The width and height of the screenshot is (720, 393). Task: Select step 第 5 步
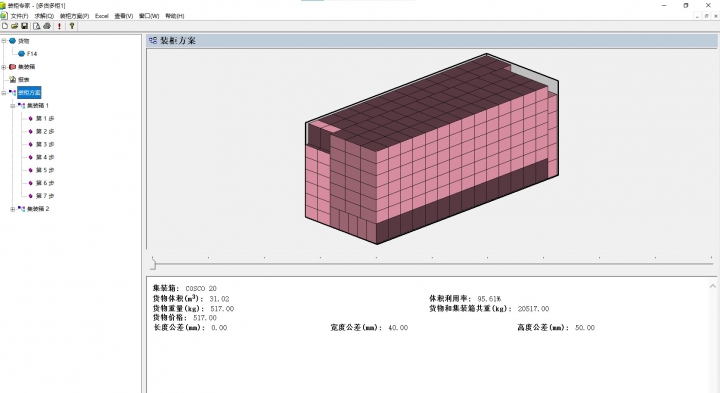click(45, 170)
